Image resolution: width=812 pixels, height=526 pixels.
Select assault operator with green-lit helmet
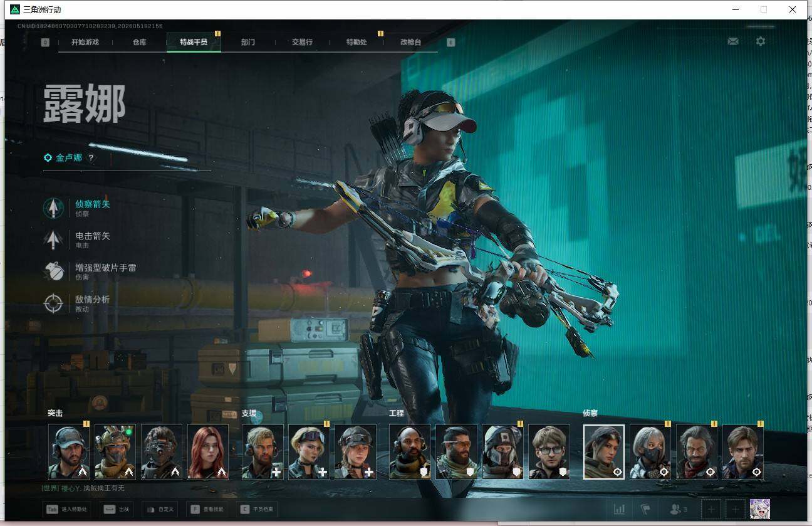(115, 452)
